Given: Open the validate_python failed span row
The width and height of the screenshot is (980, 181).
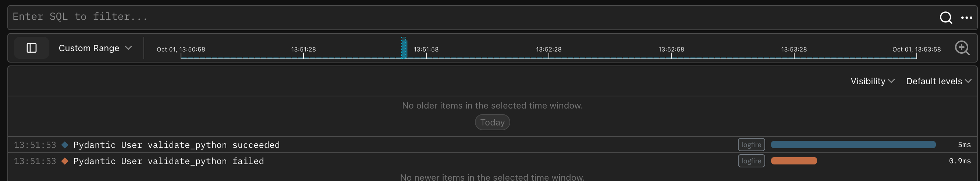Looking at the screenshot, I should click(168, 161).
